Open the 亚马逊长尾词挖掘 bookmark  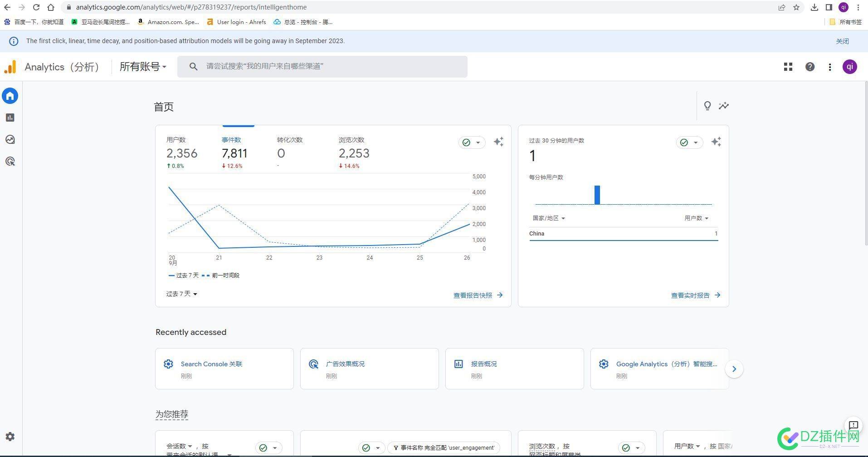[x=101, y=22]
